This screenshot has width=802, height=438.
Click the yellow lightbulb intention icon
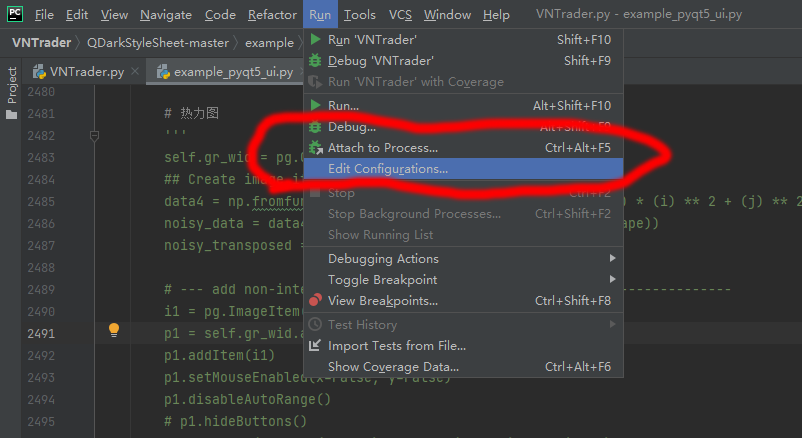pos(114,329)
